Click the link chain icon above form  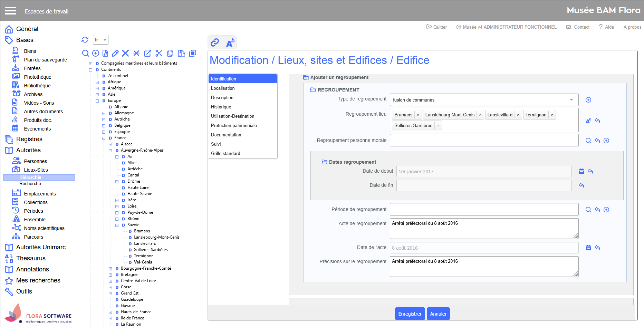click(x=215, y=42)
